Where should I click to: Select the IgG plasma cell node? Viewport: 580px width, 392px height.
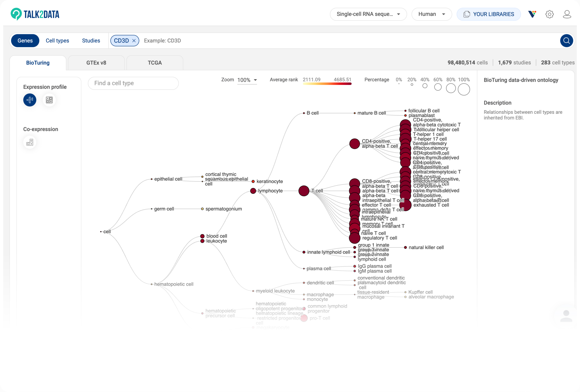pos(354,266)
